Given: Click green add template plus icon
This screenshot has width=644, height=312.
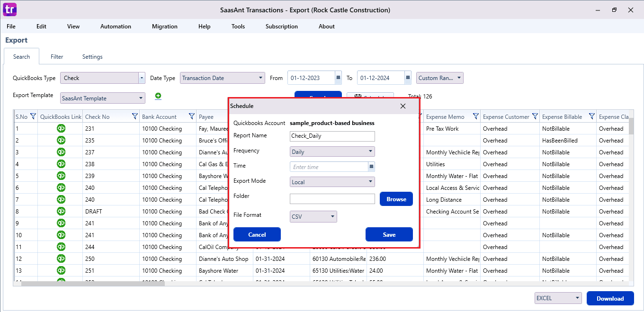Looking at the screenshot, I should tap(158, 96).
